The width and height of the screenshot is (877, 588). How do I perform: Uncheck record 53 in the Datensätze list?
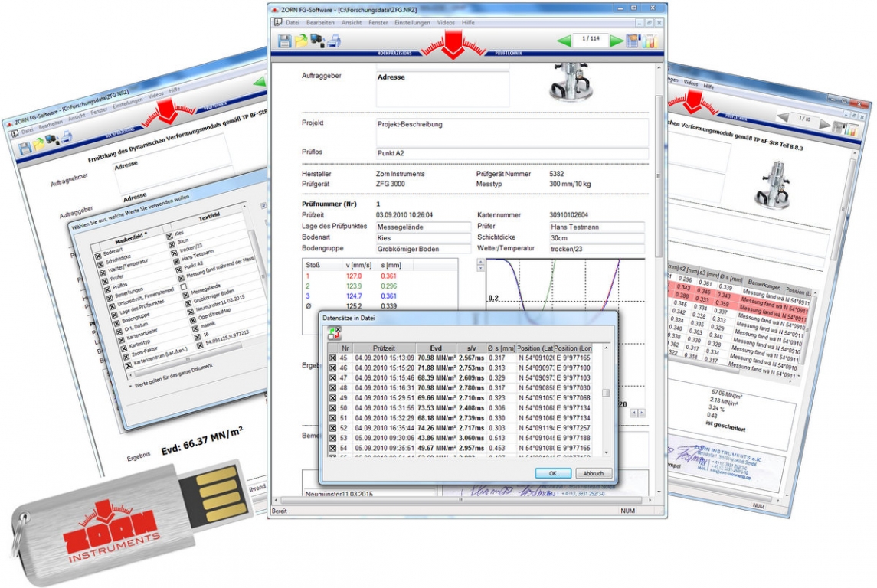coord(332,438)
